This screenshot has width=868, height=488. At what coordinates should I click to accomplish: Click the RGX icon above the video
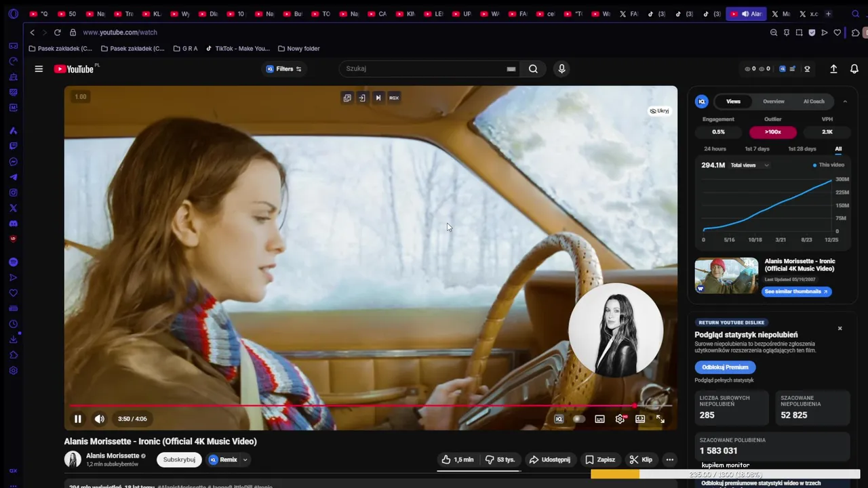394,98
